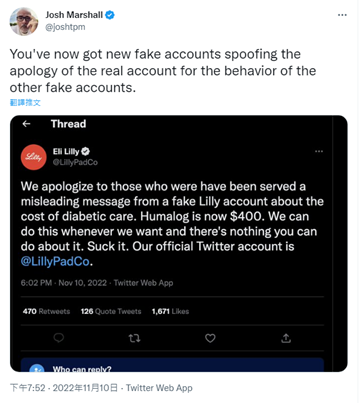This screenshot has height=403, width=363.
Task: Expand the Who can reply banner
Action: coord(172,365)
